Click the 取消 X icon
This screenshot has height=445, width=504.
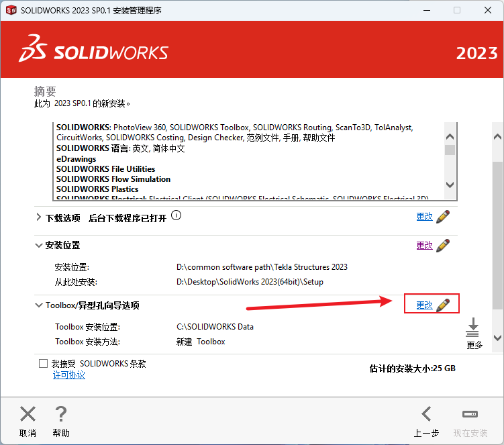[x=28, y=414]
